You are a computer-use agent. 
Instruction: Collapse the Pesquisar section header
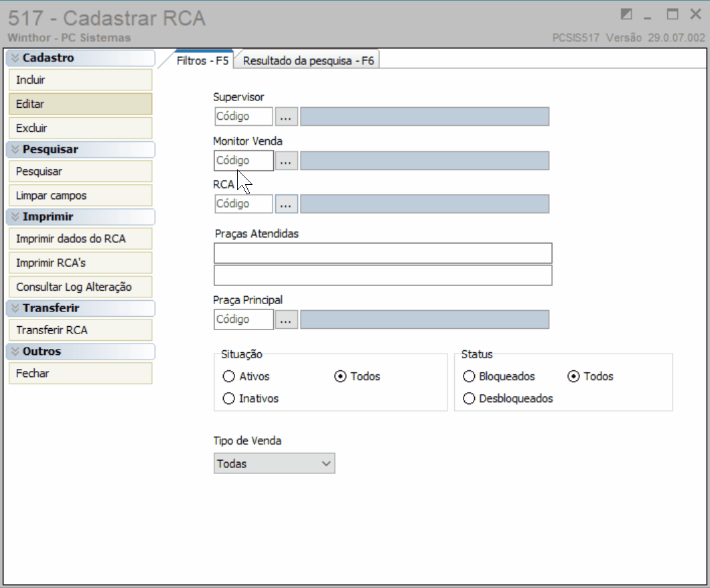[x=80, y=149]
